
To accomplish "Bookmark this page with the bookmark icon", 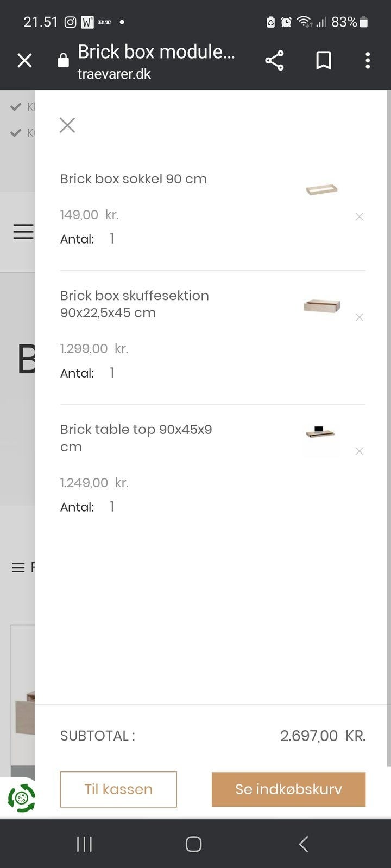I will pos(324,60).
